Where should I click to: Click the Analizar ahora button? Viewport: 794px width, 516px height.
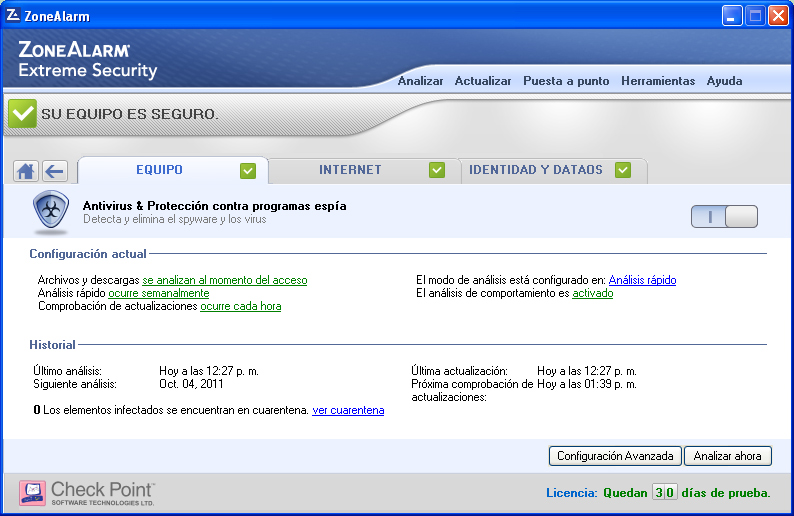point(728,456)
